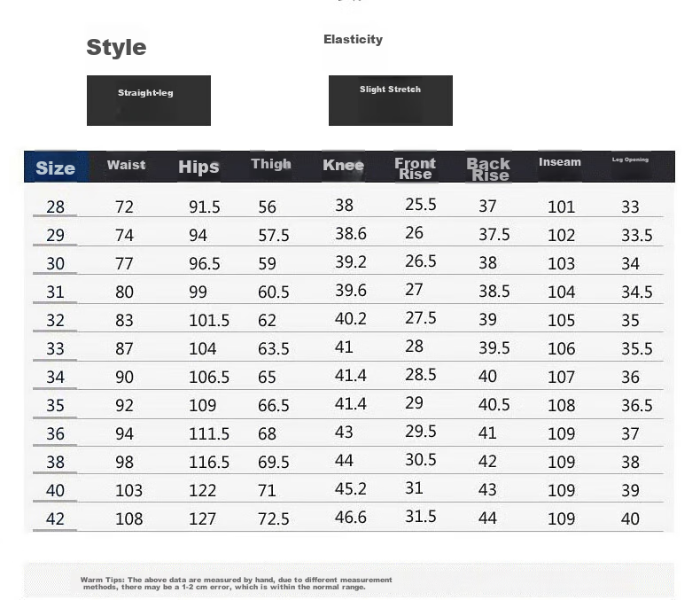This screenshot has width=700, height=600.
Task: Select the Back Rise column header
Action: coord(488,169)
